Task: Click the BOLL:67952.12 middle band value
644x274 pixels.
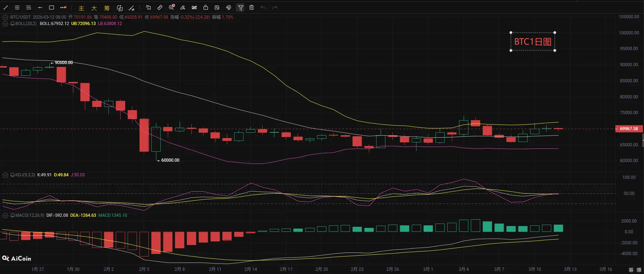Action: 54,24
